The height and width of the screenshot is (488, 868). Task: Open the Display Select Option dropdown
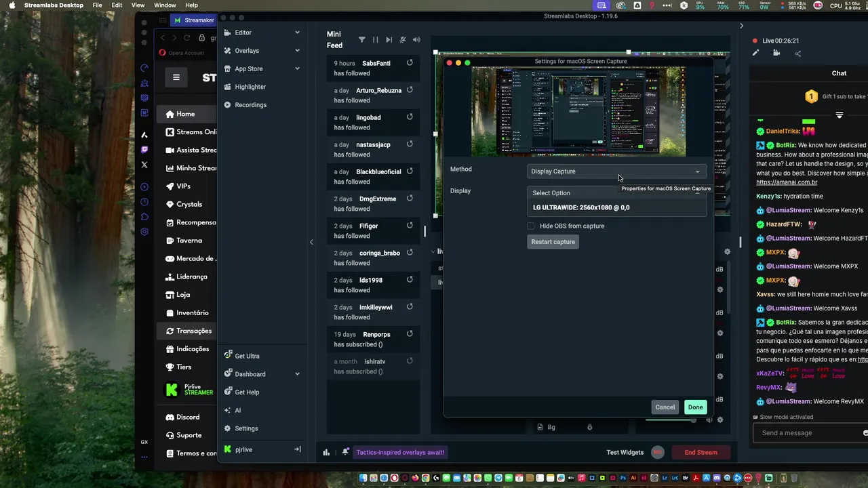click(616, 193)
